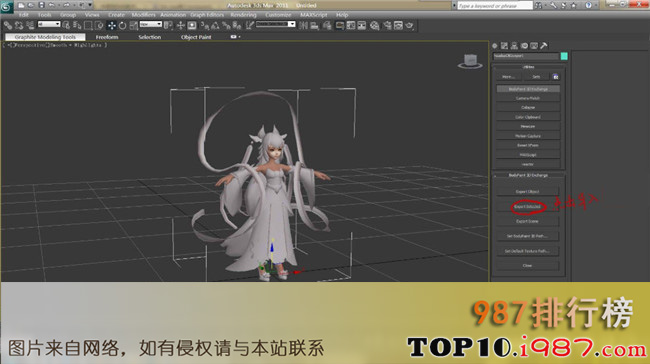
Task: Click the Undo arrow icon
Action: pyautogui.click(x=52, y=5)
